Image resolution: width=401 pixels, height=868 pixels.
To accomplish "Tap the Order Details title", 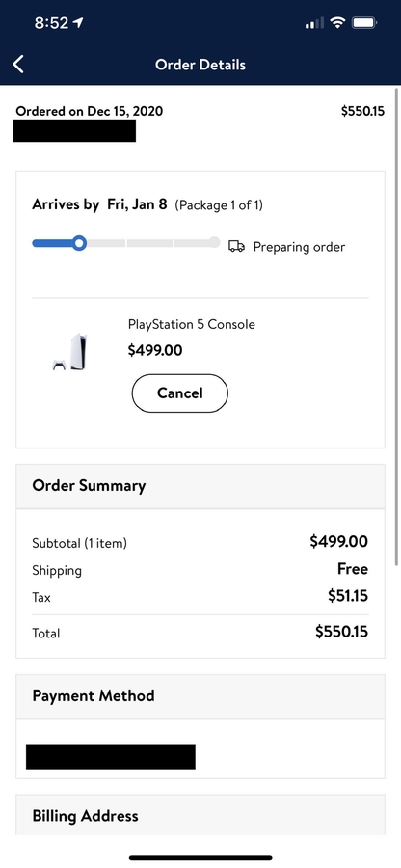I will tap(200, 65).
